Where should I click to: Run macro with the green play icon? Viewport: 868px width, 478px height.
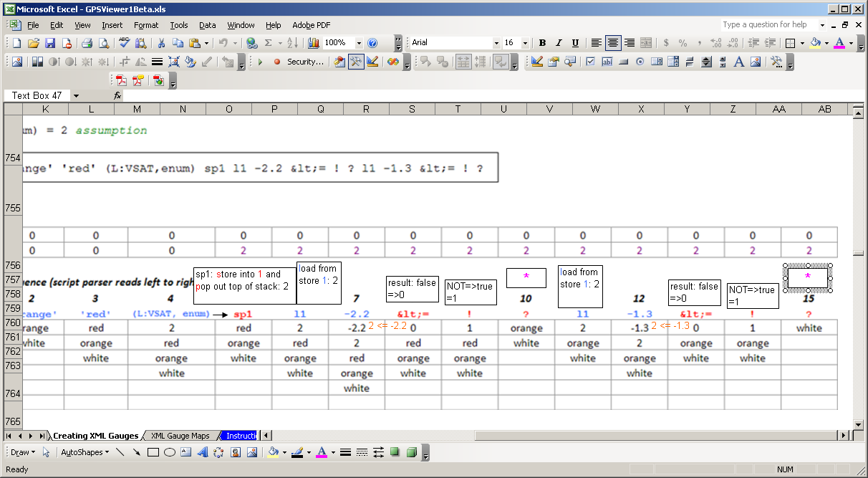click(260, 62)
